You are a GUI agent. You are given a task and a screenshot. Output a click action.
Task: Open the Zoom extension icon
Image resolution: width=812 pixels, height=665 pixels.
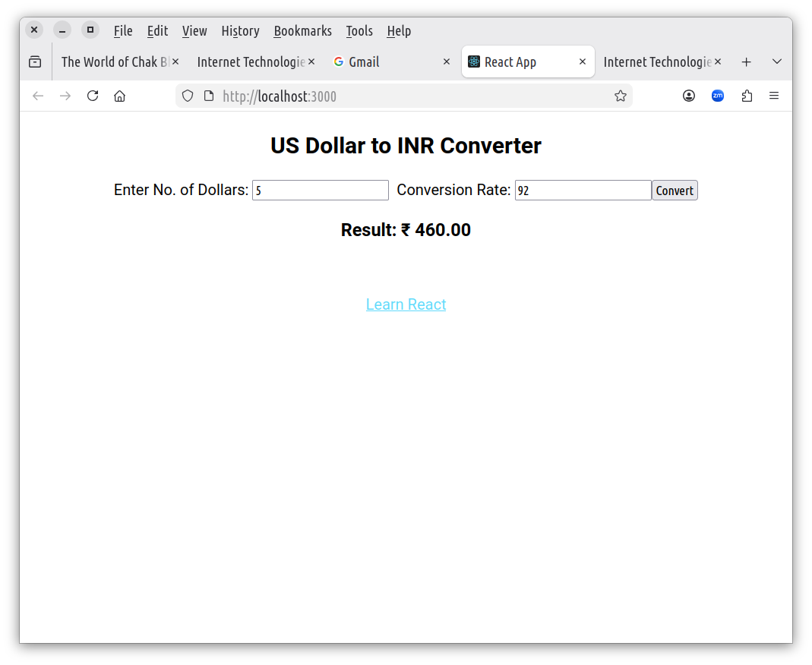click(717, 96)
